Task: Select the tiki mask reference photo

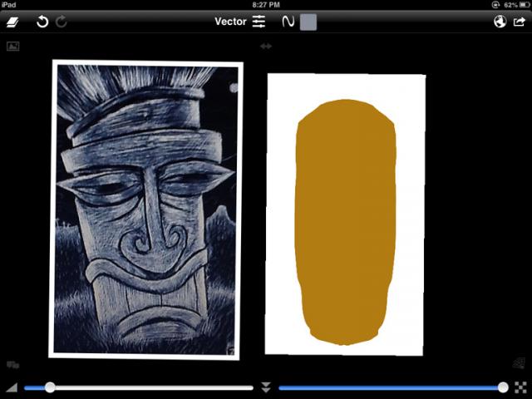Action: point(146,209)
